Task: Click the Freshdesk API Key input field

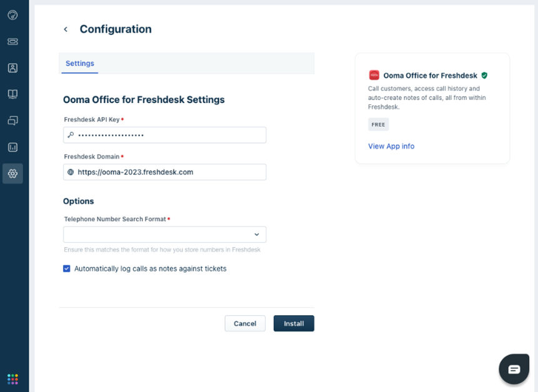Action: click(164, 135)
